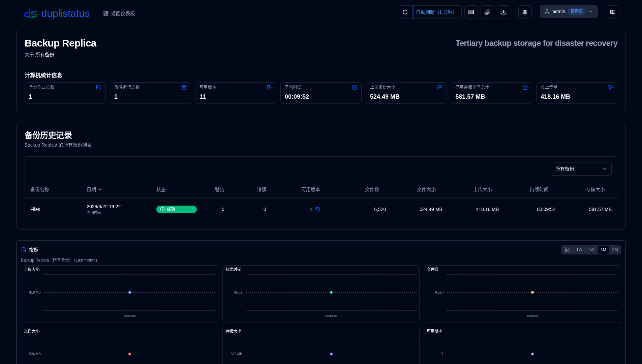Sort by 日期 column header
The width and height of the screenshot is (642, 364).
[94, 189]
